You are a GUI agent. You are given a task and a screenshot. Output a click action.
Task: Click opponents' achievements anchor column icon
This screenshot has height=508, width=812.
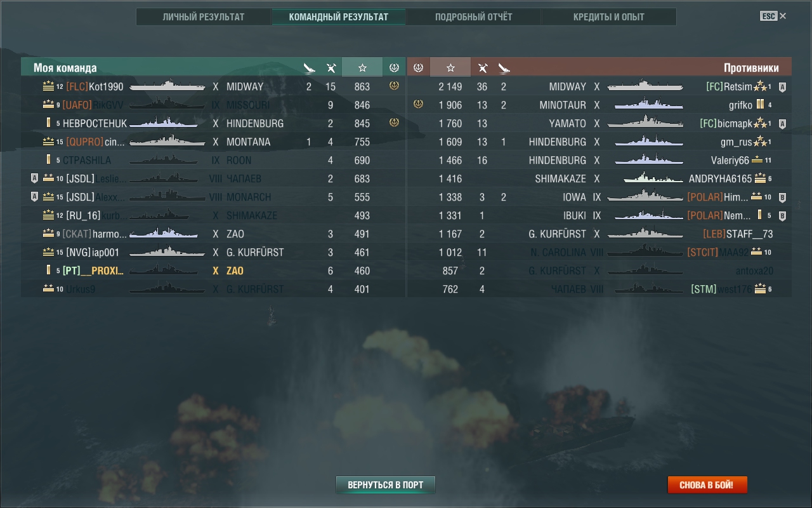418,67
